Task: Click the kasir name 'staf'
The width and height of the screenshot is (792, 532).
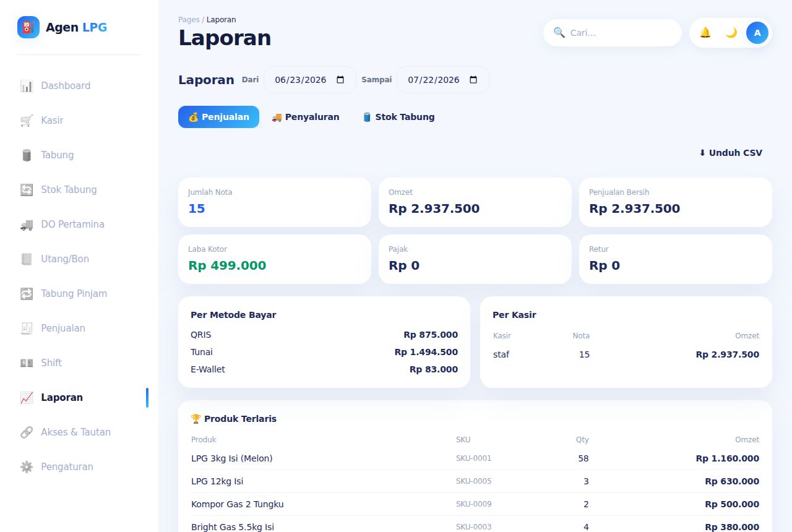Action: pos(501,354)
